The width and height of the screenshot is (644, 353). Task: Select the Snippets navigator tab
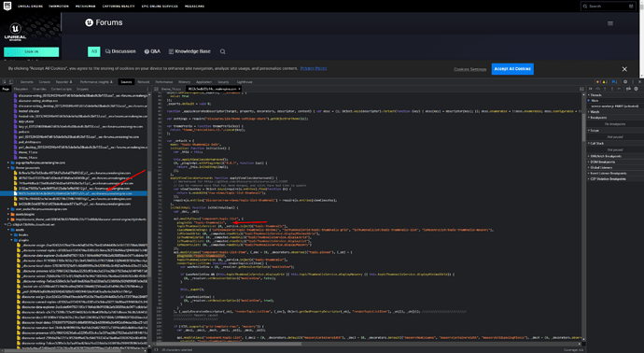82,89
